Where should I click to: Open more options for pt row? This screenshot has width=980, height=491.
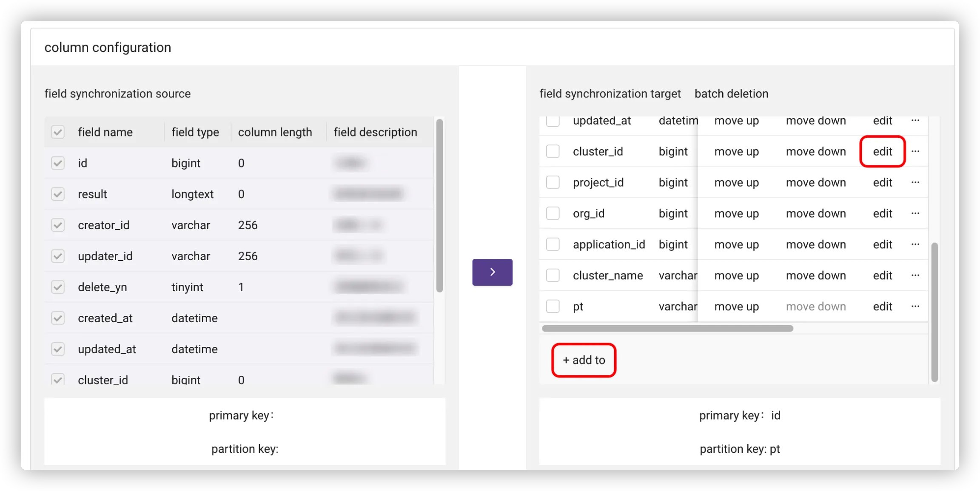coord(915,307)
